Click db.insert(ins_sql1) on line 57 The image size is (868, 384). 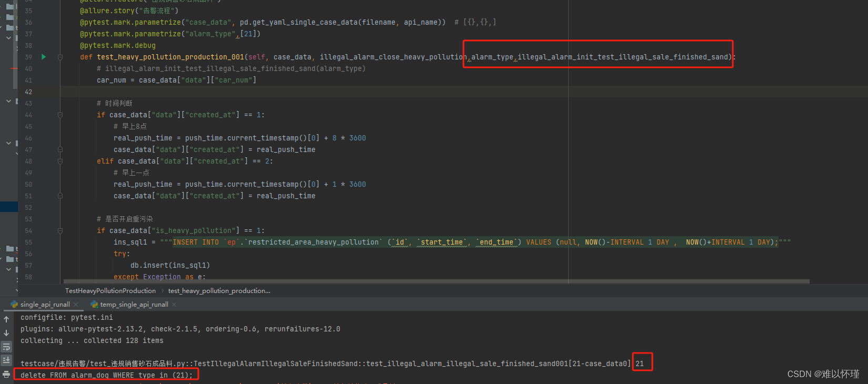point(170,265)
